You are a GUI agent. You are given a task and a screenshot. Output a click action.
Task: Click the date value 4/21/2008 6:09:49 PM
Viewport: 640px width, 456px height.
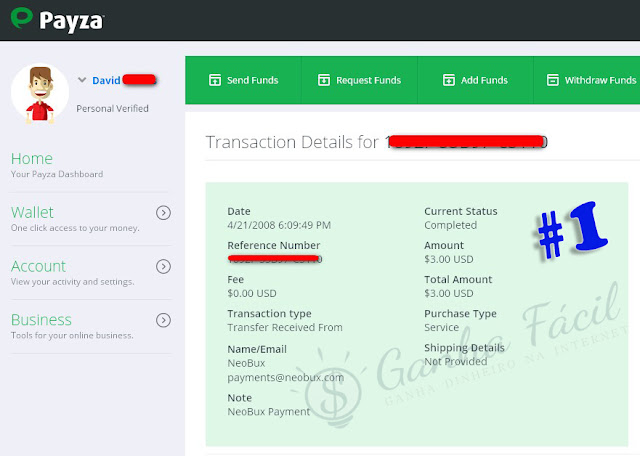click(x=279, y=225)
